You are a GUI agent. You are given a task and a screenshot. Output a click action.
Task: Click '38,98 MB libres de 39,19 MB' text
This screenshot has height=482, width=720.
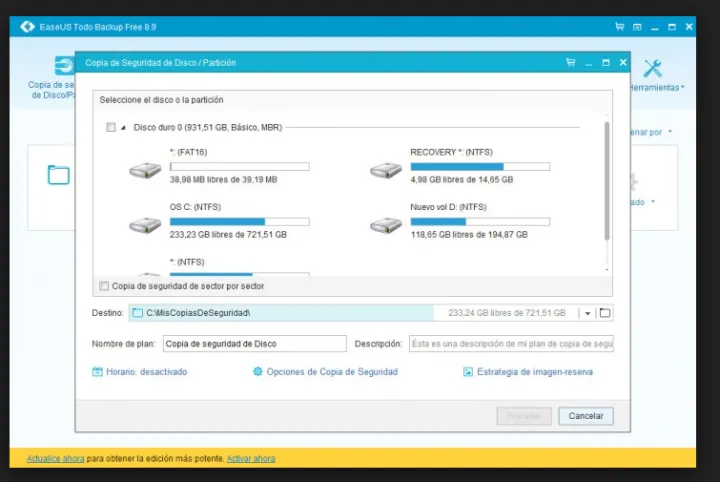pyautogui.click(x=223, y=179)
